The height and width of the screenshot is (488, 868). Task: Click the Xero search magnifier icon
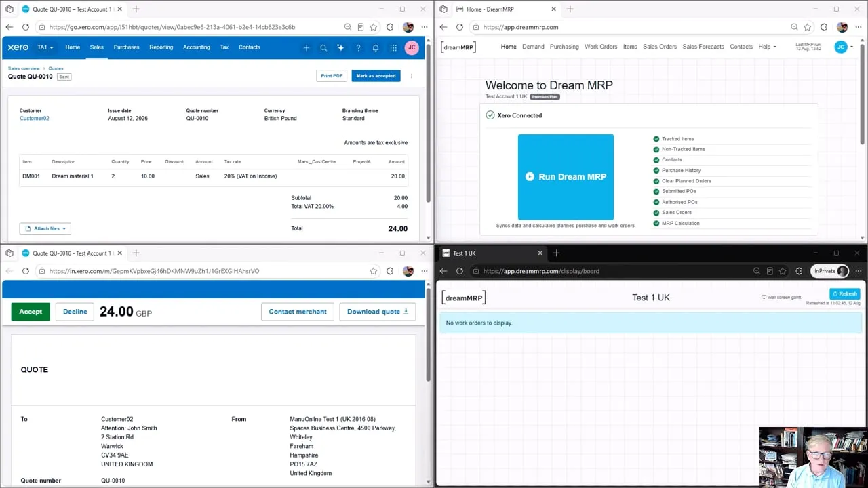(323, 47)
